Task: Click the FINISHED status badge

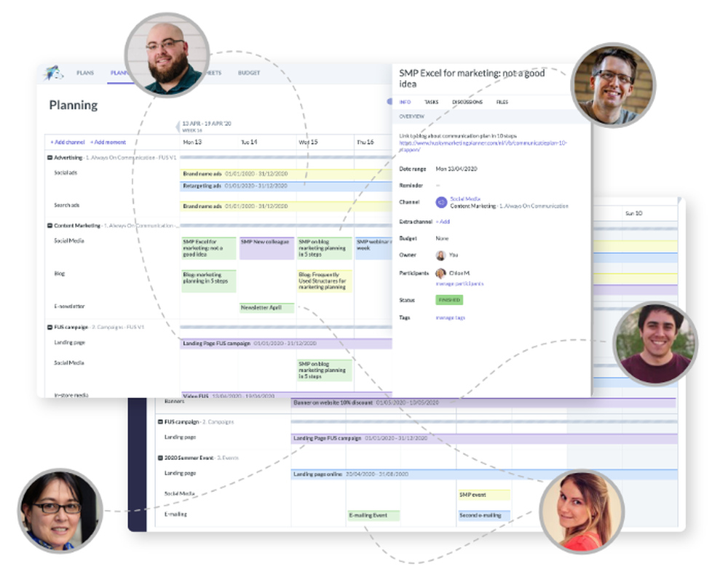Action: (x=449, y=300)
